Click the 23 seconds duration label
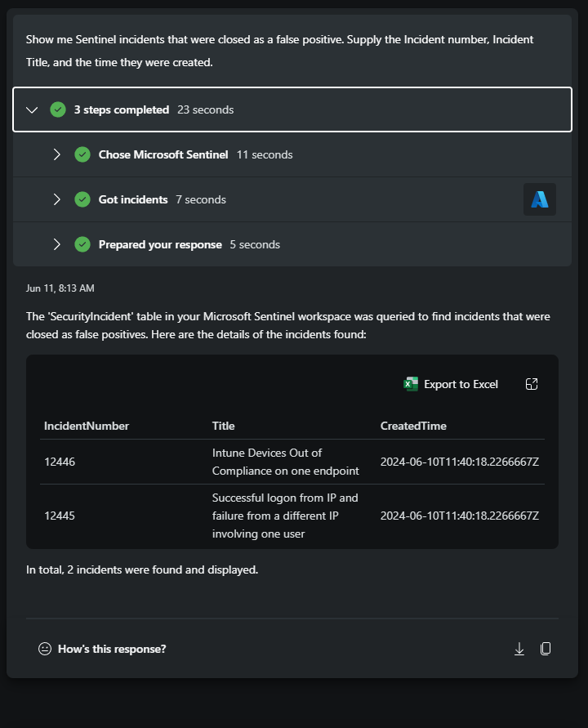 pos(206,110)
